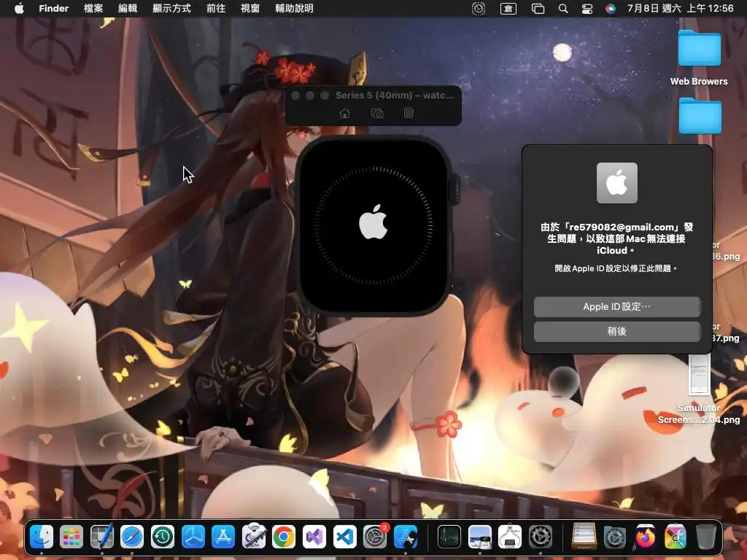Open the blue propeller app in the Dock
747x560 pixels.
(193, 537)
